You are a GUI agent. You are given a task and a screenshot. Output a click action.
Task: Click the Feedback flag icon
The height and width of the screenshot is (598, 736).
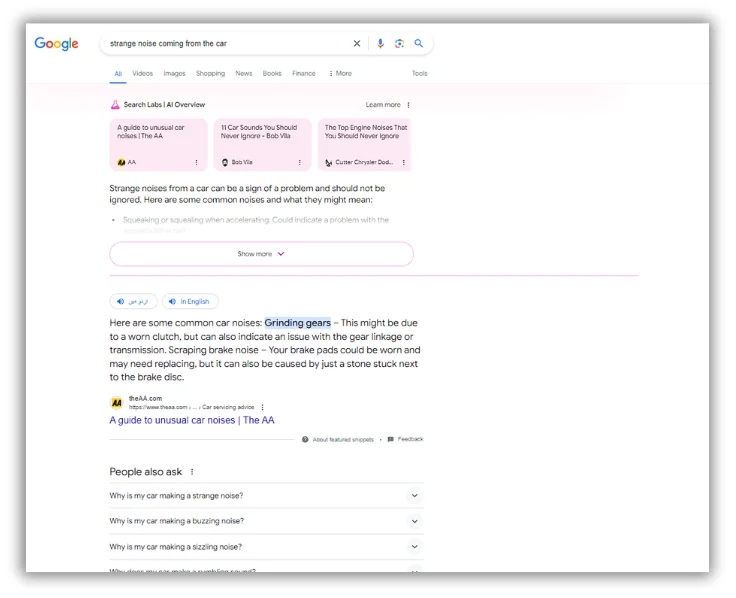[391, 439]
